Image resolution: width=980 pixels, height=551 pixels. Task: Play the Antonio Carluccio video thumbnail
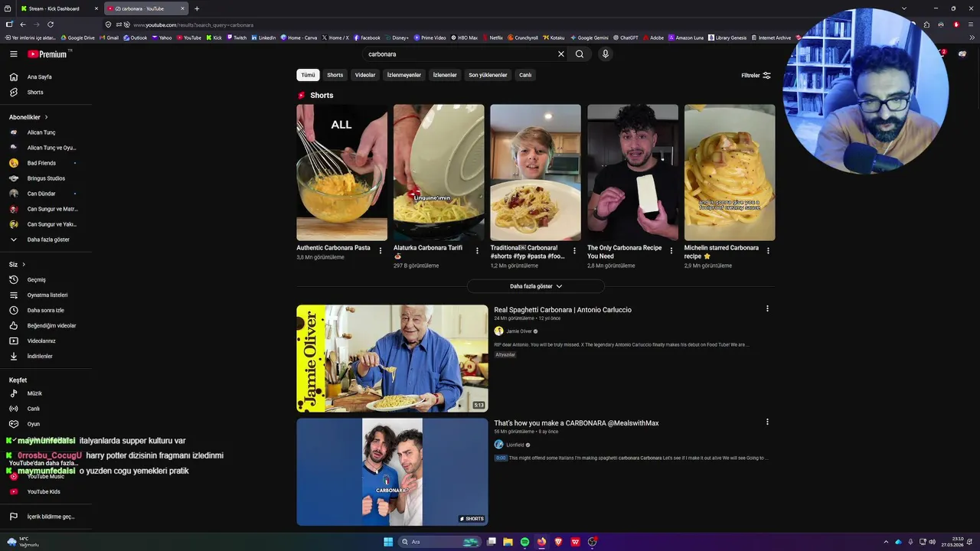(392, 359)
